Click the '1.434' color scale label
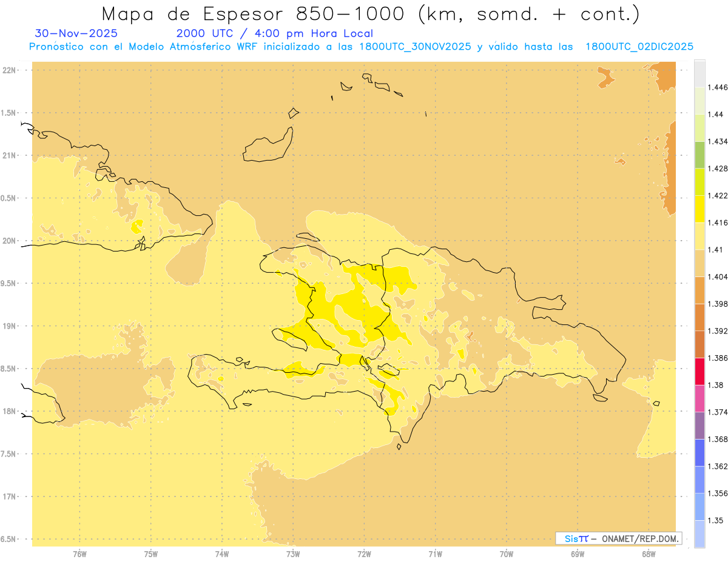Image resolution: width=728 pixels, height=562 pixels. click(x=717, y=141)
